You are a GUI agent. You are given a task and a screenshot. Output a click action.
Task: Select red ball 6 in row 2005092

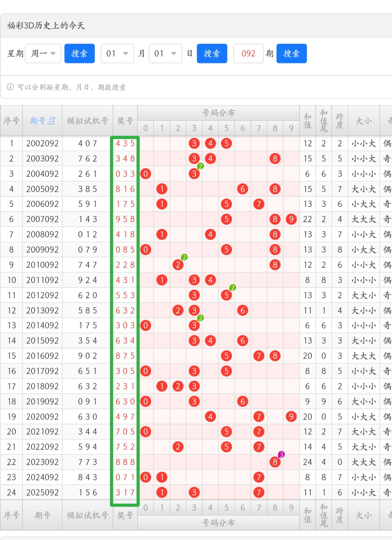(242, 189)
